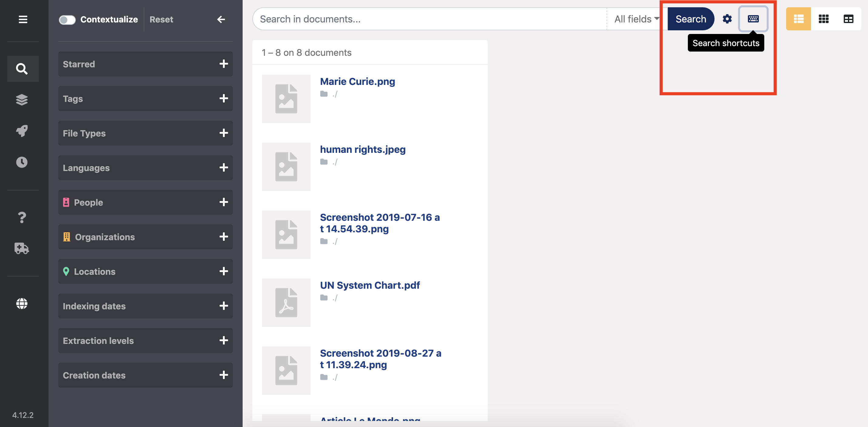This screenshot has width=868, height=427.
Task: Click version number 4.12.2
Action: point(23,415)
